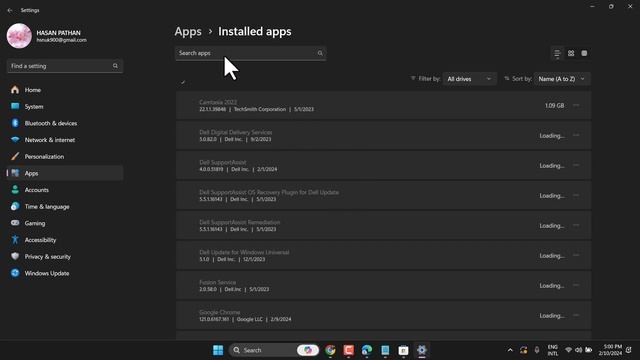Open quick settings via the volume icon
The width and height of the screenshot is (640, 360).
click(578, 350)
